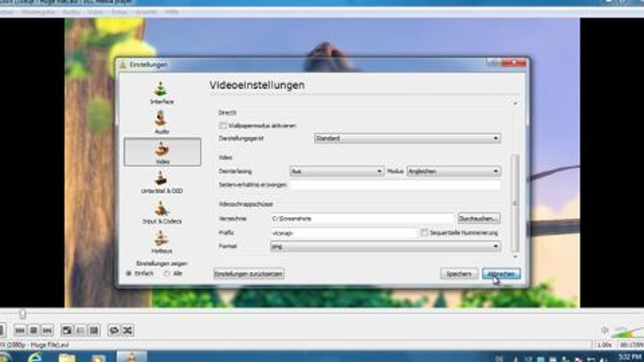Click the Speichern button
The height and width of the screenshot is (362, 644).
(x=459, y=274)
